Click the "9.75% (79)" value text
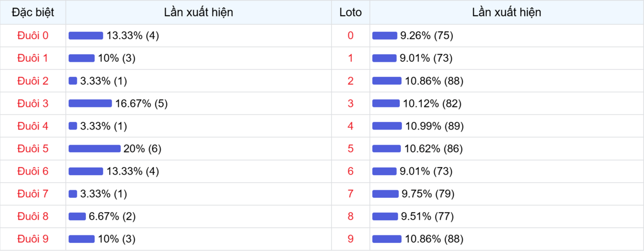644x251 pixels. click(x=428, y=194)
